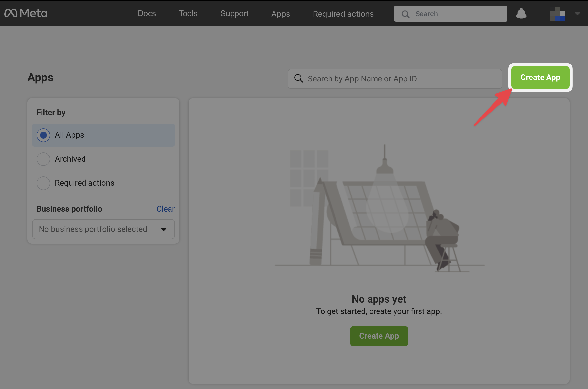Click the profile avatar picture
Viewport: 588px width, 389px height.
[x=558, y=14]
